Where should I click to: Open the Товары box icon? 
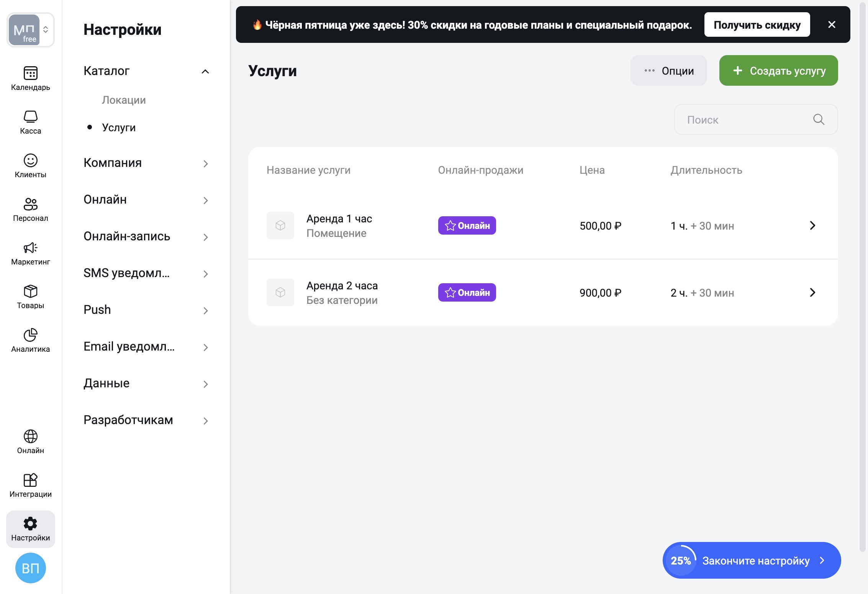coord(30,291)
